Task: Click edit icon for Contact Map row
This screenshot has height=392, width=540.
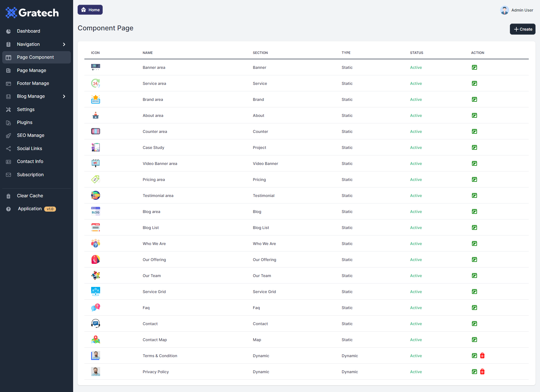Action: click(x=474, y=340)
